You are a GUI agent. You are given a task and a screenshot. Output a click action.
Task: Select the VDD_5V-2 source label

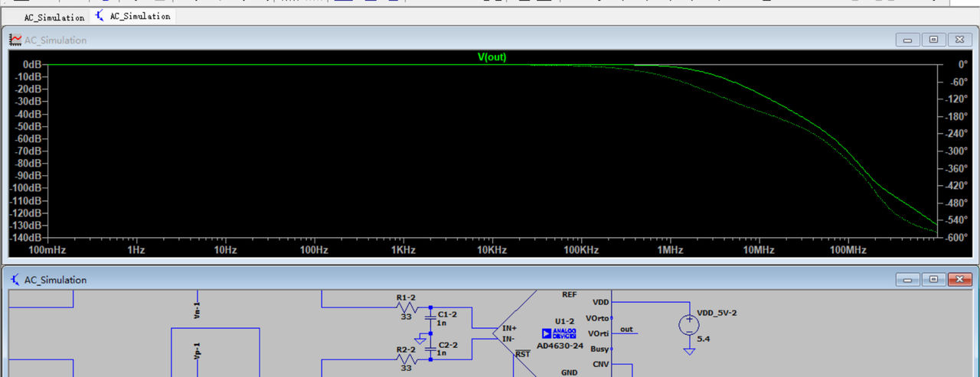pyautogui.click(x=717, y=313)
